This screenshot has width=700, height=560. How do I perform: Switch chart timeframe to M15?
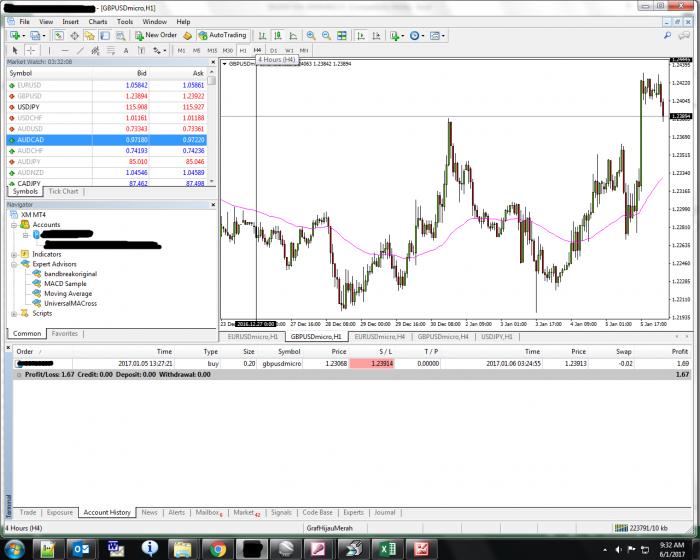(x=212, y=50)
